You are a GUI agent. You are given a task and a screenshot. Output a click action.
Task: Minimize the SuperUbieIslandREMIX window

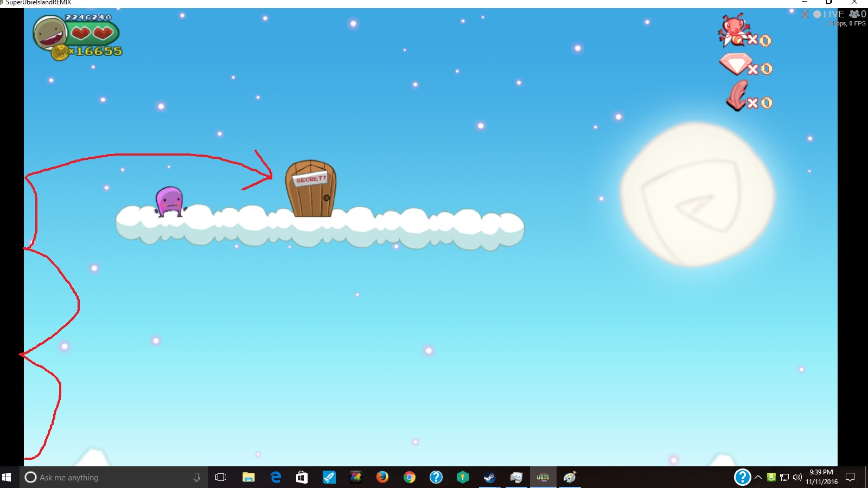point(805,2)
